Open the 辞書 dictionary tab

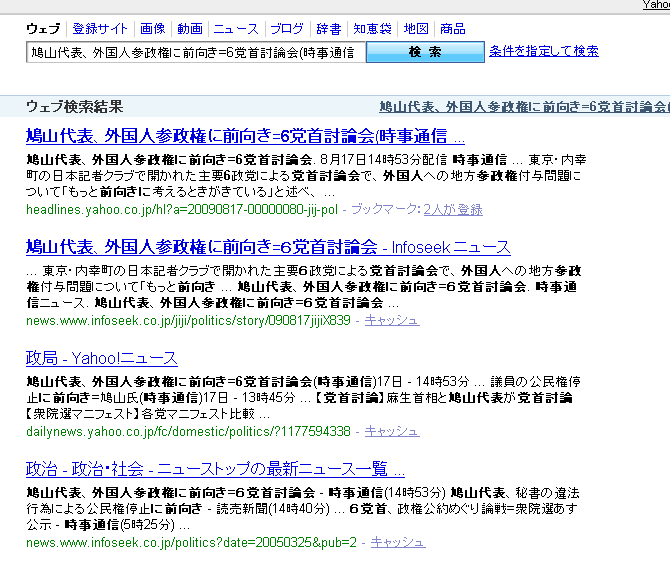point(329,29)
